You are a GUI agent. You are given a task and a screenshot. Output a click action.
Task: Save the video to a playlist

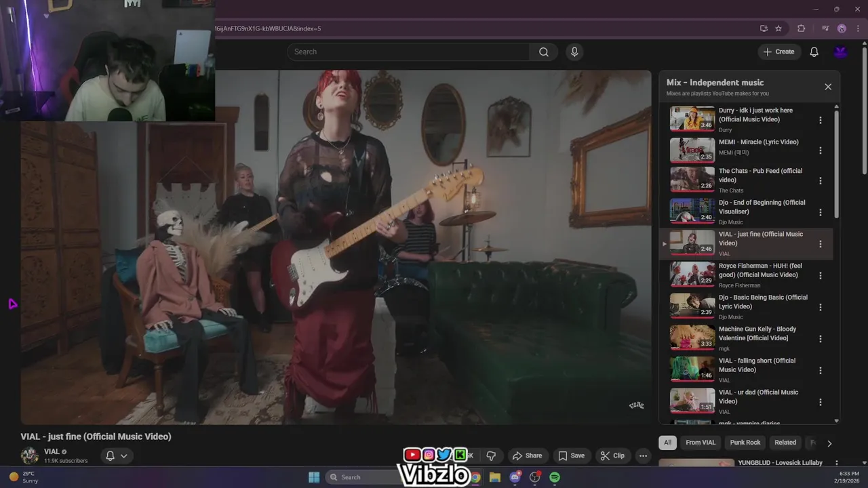(571, 455)
